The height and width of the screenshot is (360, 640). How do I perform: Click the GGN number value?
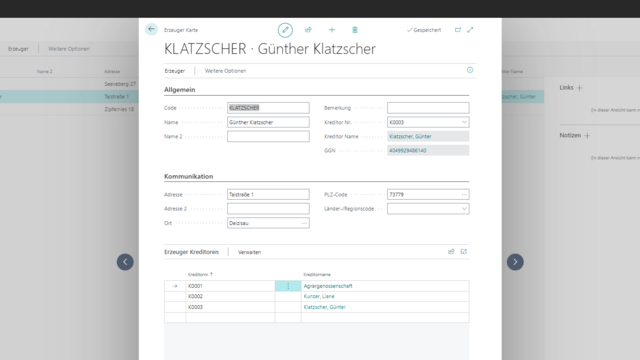click(x=407, y=151)
